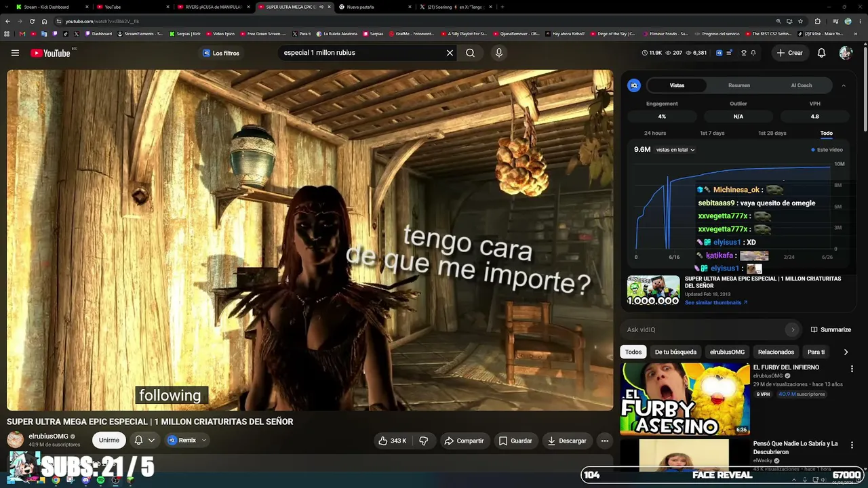Open the El Furby Asesino video thumbnail
The width and height of the screenshot is (868, 488).
coord(684,399)
